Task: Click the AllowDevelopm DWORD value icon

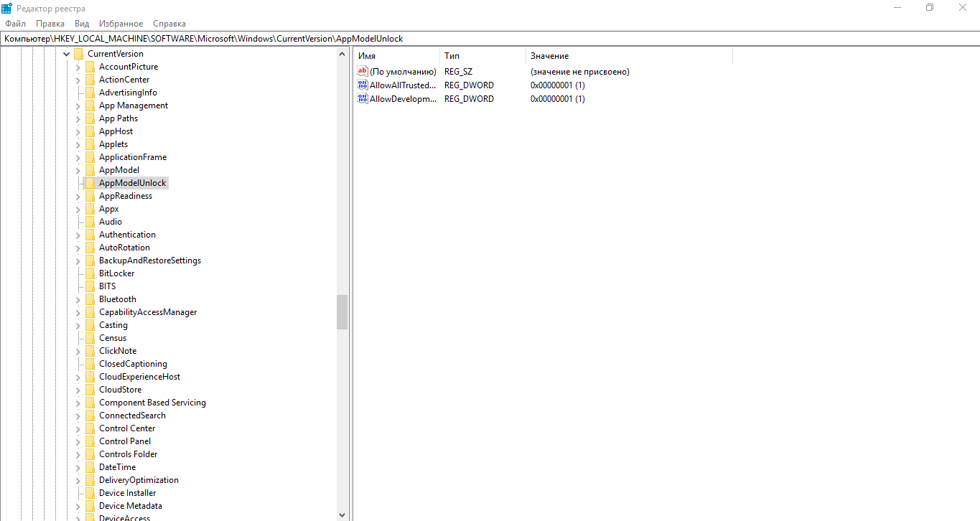Action: pyautogui.click(x=363, y=99)
